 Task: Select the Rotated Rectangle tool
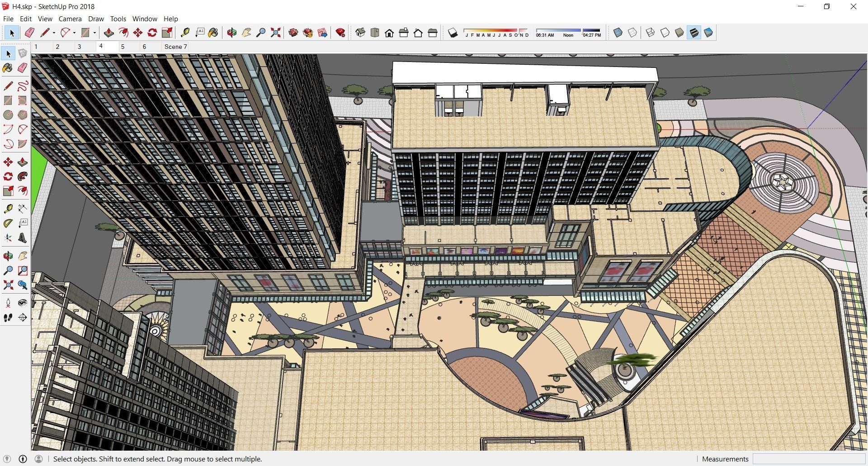point(22,100)
